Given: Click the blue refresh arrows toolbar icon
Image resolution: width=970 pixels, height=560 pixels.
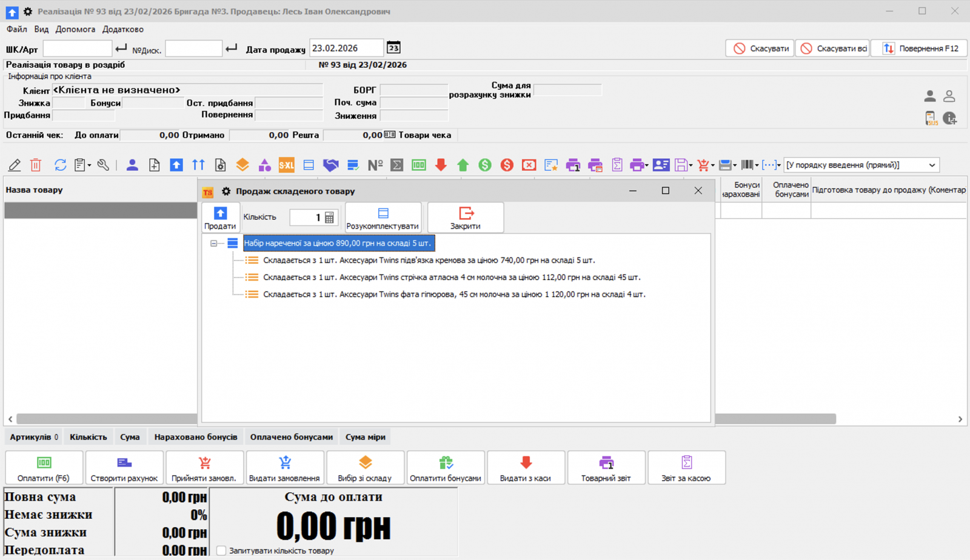Looking at the screenshot, I should (60, 165).
